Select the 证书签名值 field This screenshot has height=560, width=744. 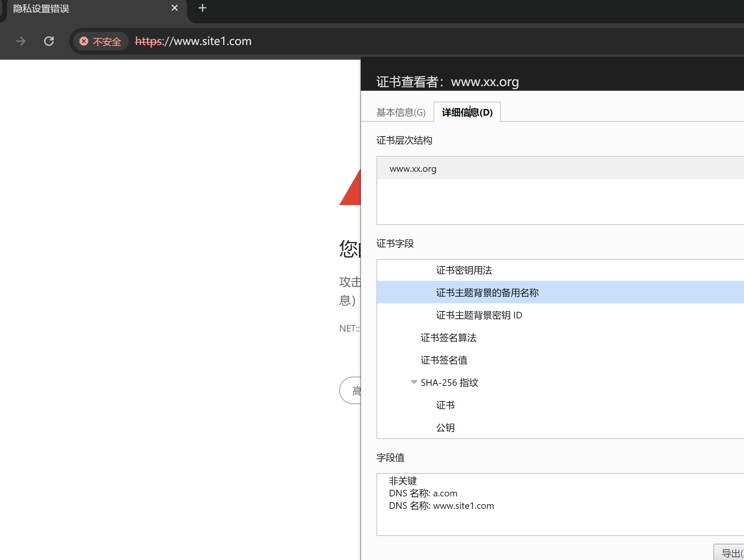tap(444, 360)
